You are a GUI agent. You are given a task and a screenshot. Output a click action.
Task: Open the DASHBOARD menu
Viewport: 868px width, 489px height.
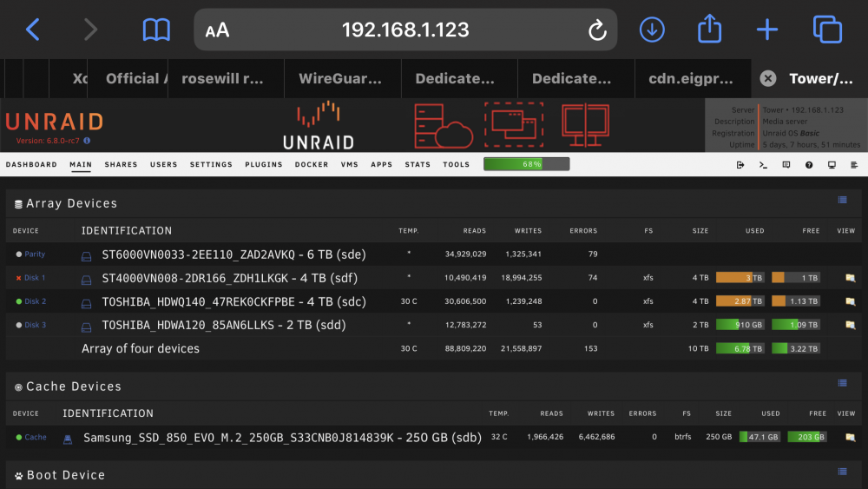(31, 164)
